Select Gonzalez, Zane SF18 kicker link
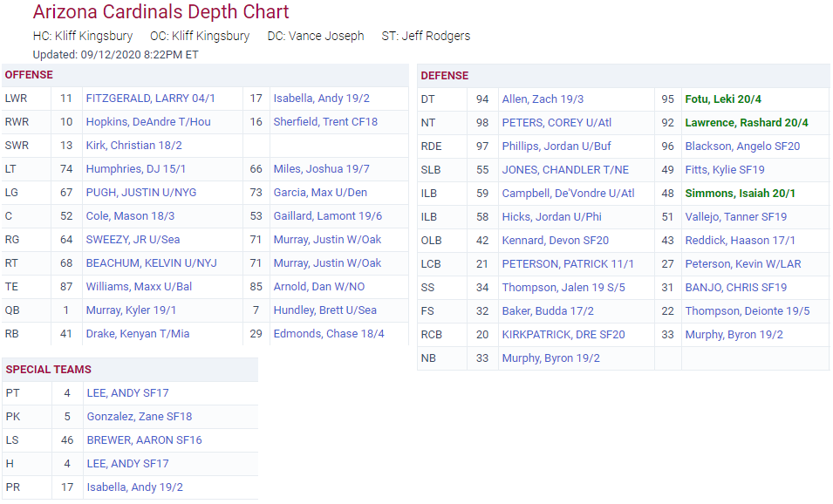Screen dimensions: 833x504 [139, 417]
